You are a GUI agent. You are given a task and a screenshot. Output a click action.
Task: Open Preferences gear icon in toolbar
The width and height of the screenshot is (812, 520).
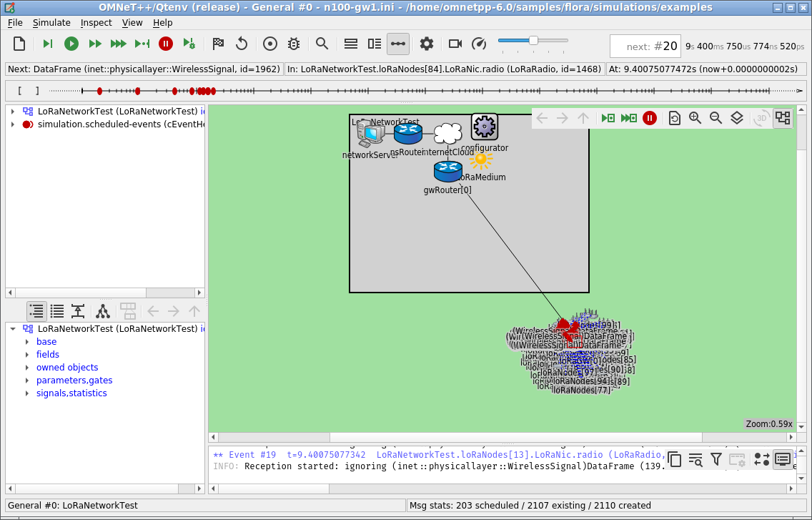click(x=426, y=44)
